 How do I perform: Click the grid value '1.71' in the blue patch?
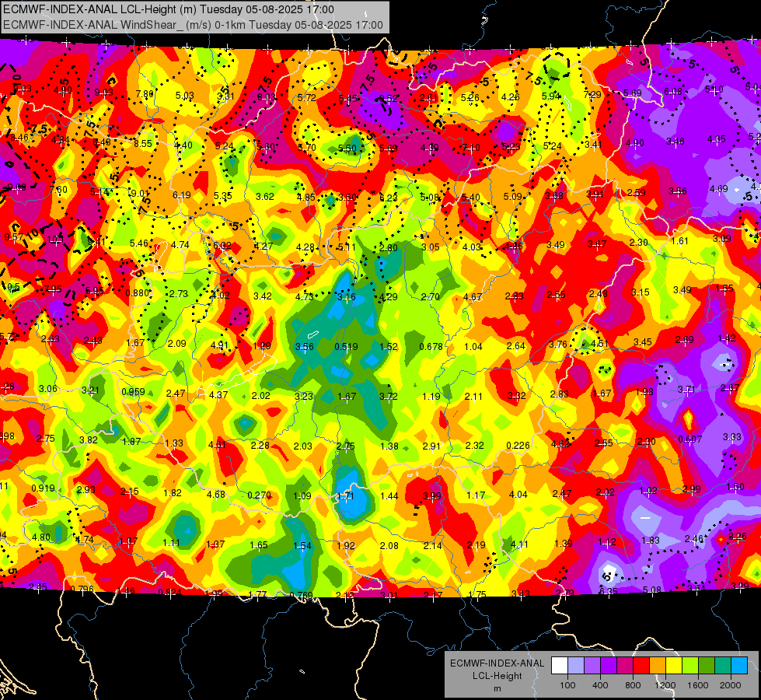pos(346,496)
